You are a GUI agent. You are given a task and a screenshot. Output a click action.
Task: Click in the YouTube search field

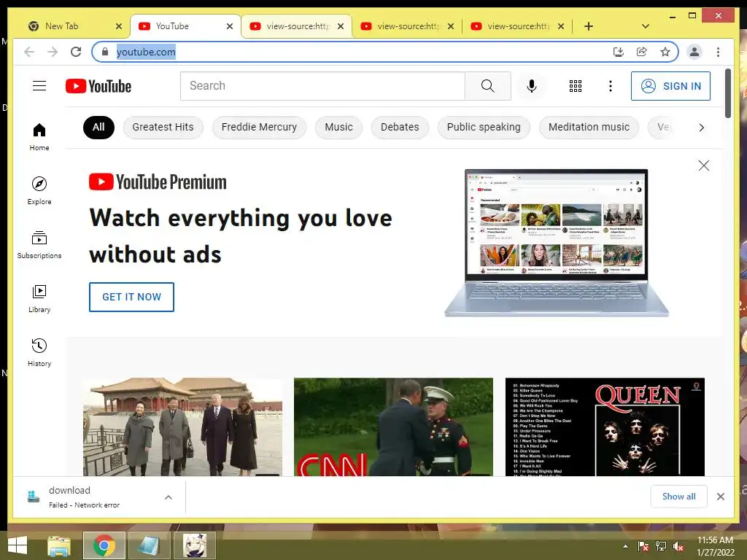coord(322,86)
